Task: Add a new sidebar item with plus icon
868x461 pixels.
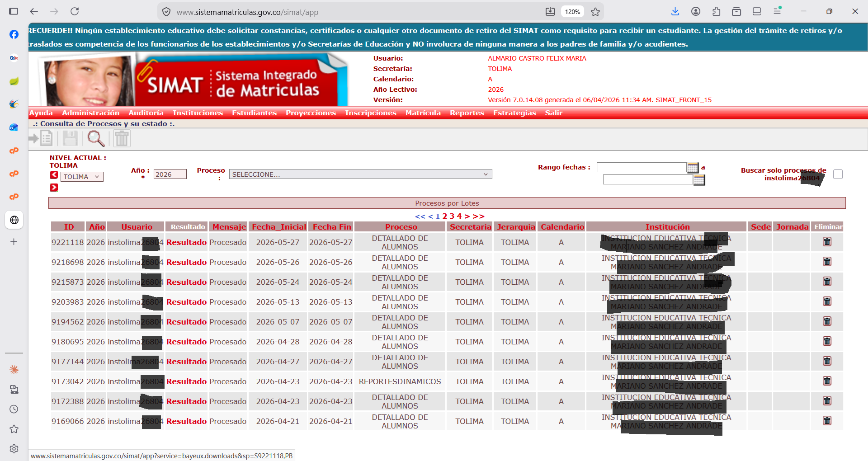Action: [14, 242]
